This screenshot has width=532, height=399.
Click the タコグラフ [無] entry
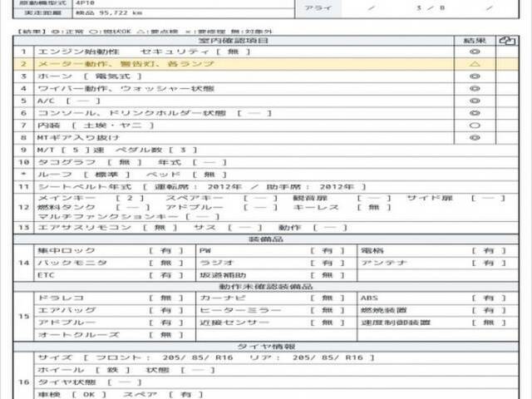(x=90, y=162)
